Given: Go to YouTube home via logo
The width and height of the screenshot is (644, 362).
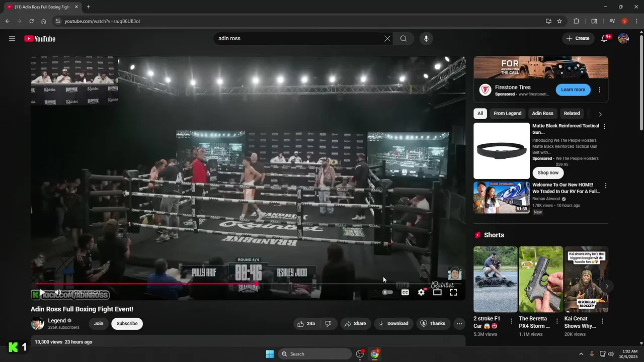Looking at the screenshot, I should [40, 39].
